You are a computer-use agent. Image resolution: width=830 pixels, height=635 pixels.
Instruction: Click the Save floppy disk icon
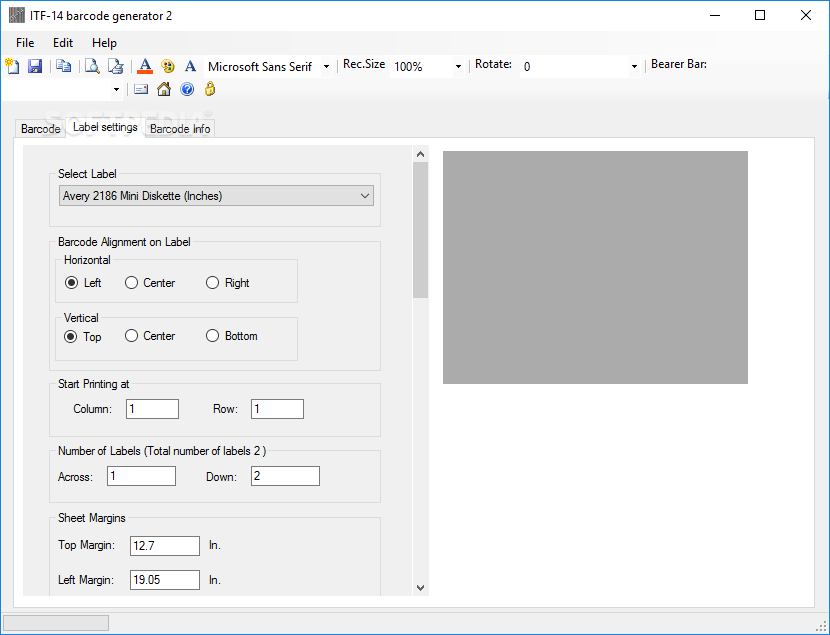[34, 66]
